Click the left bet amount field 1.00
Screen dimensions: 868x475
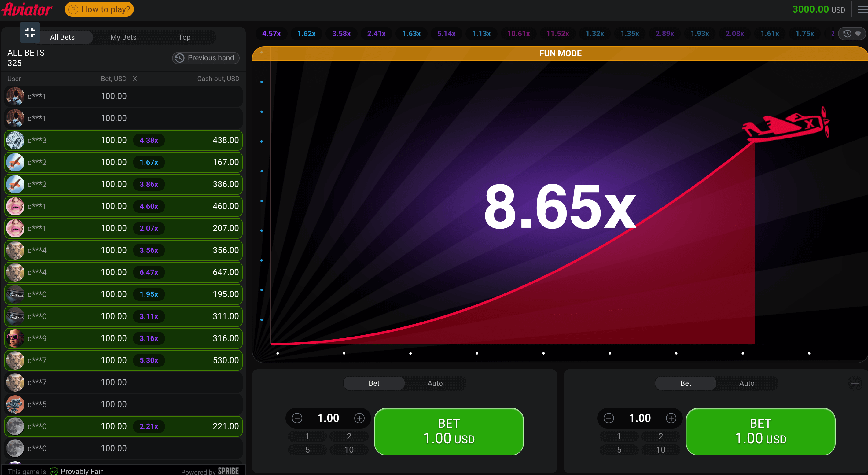(328, 418)
